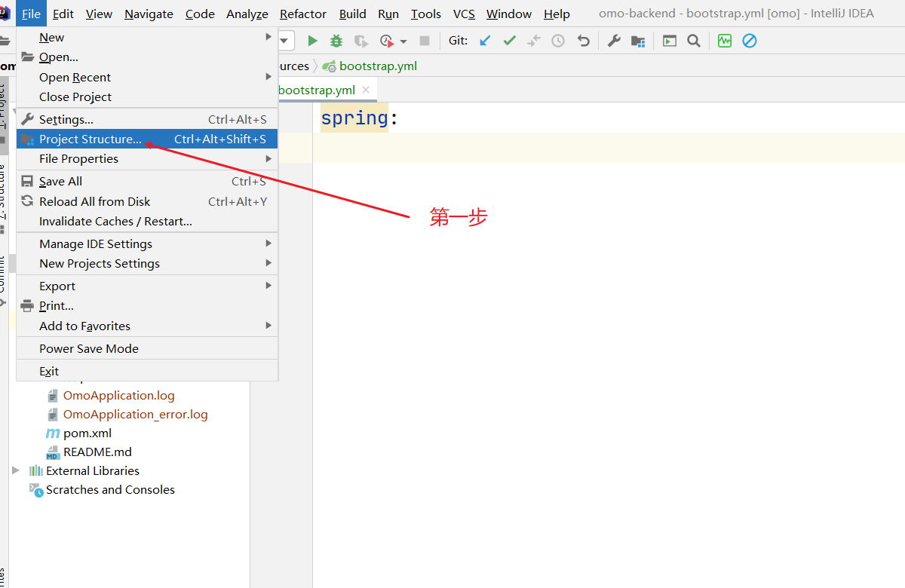Open the Help menu

[557, 14]
